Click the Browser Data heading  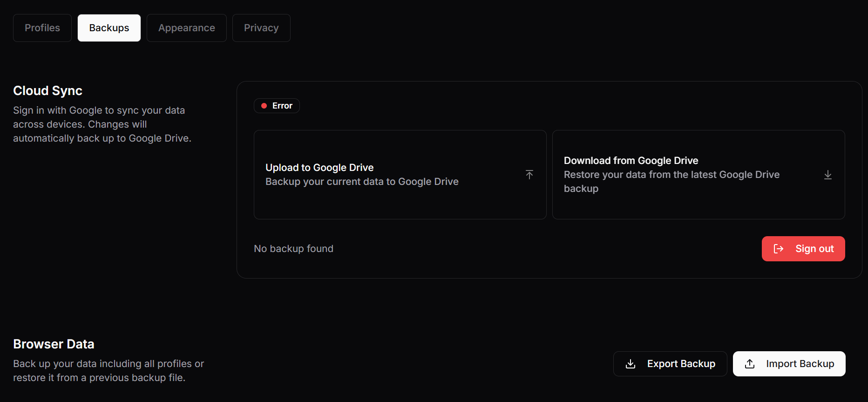tap(54, 344)
